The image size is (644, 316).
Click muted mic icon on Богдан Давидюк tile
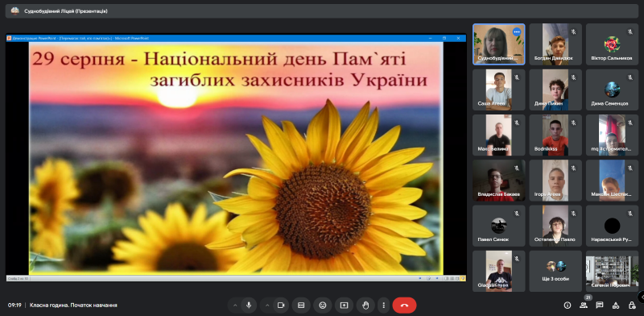[x=573, y=31]
